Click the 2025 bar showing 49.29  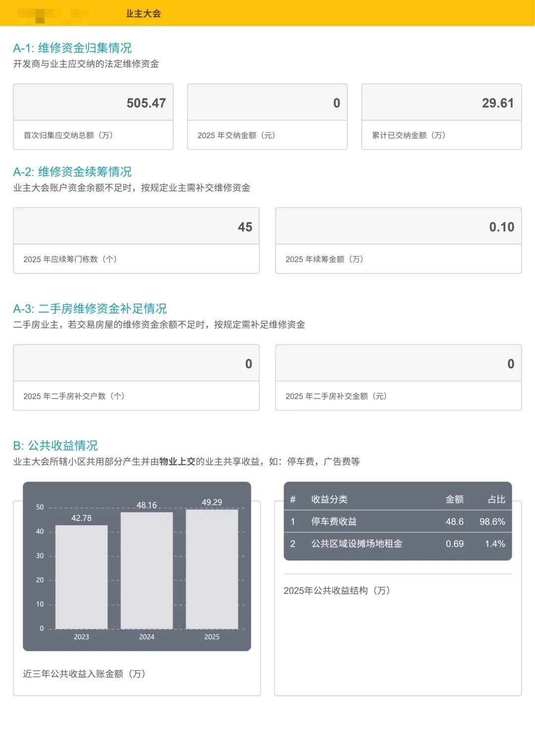(212, 569)
